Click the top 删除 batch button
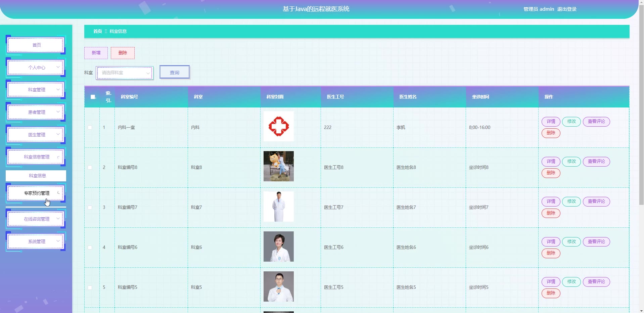The width and height of the screenshot is (644, 313). 123,53
